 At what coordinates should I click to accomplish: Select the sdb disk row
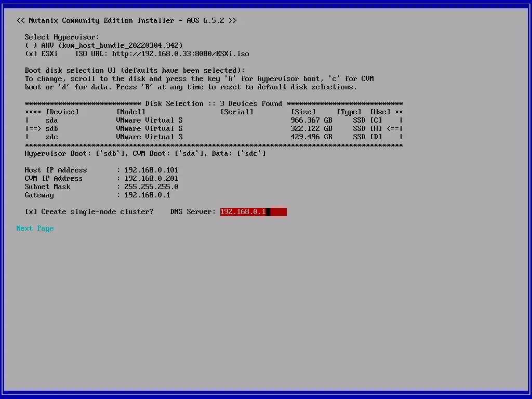point(51,128)
